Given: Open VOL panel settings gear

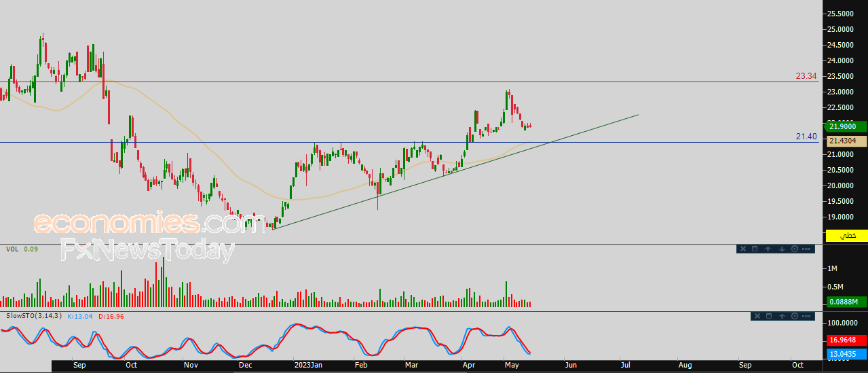Looking at the screenshot, I should (794, 249).
